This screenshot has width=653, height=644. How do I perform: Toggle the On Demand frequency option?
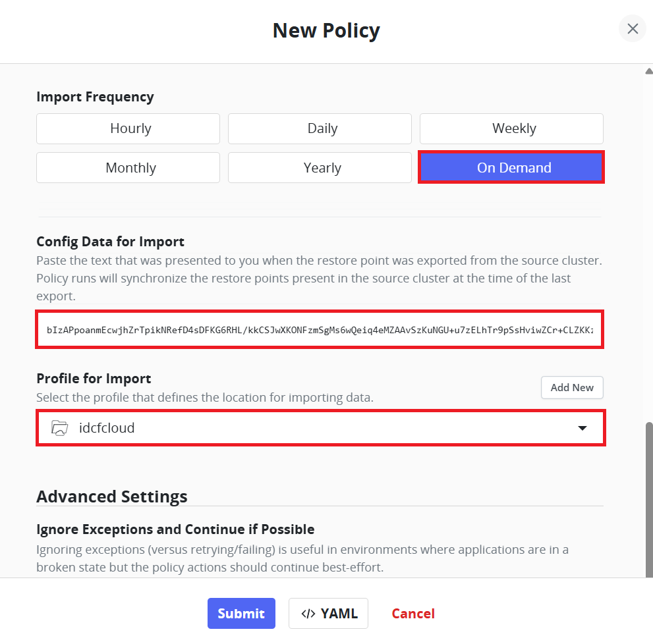click(511, 167)
